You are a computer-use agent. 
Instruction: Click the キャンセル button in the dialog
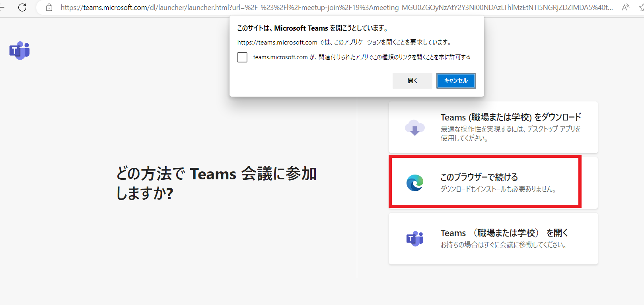pyautogui.click(x=456, y=81)
